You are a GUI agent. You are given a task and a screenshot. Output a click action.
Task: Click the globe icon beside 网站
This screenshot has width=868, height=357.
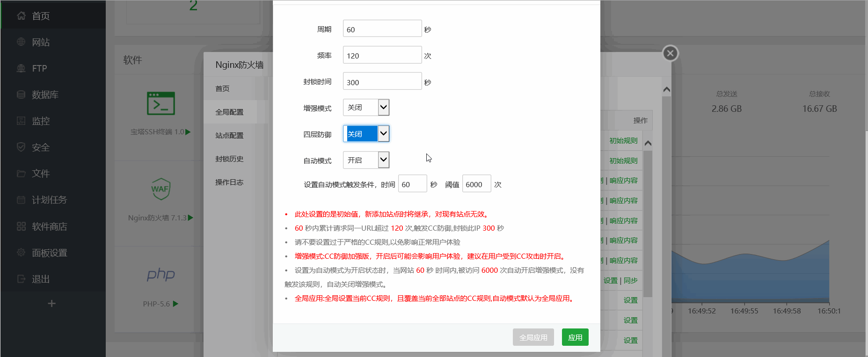[21, 42]
